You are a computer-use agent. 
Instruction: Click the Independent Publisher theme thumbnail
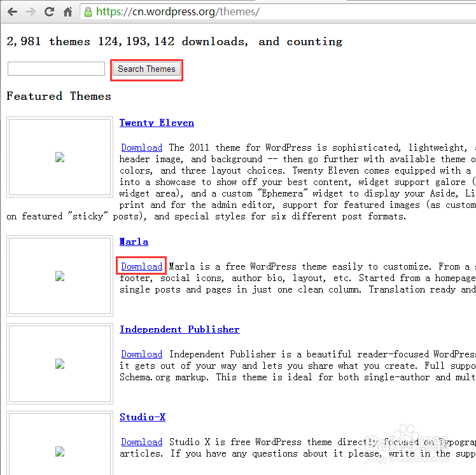click(x=60, y=364)
